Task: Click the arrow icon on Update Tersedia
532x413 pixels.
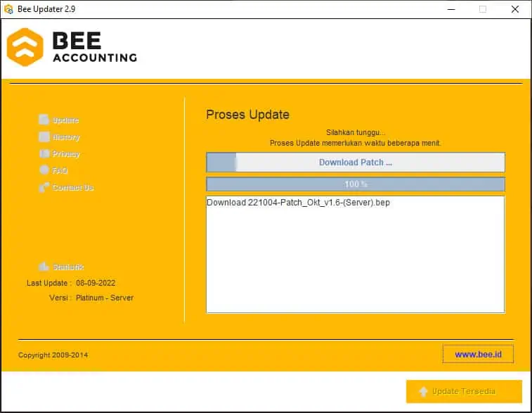Action: pyautogui.click(x=423, y=392)
